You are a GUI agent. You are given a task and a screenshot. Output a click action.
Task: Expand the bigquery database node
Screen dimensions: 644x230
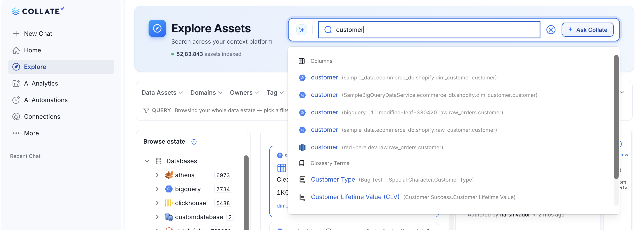click(157, 189)
